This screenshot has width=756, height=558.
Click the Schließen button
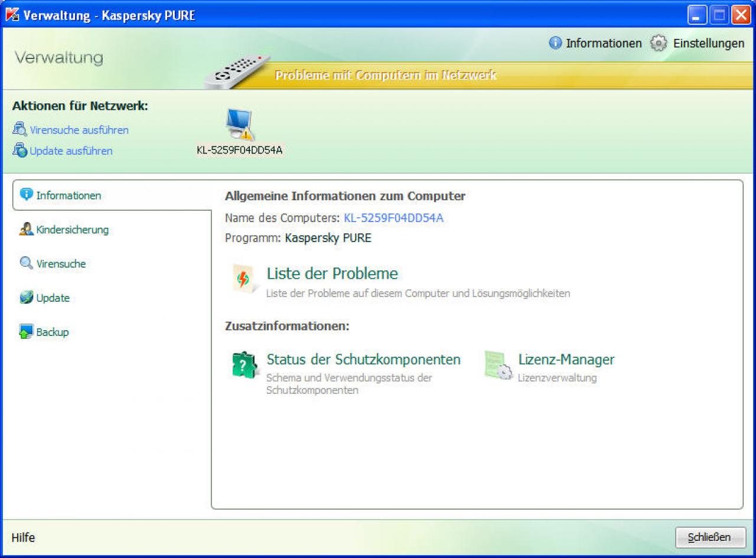click(711, 537)
